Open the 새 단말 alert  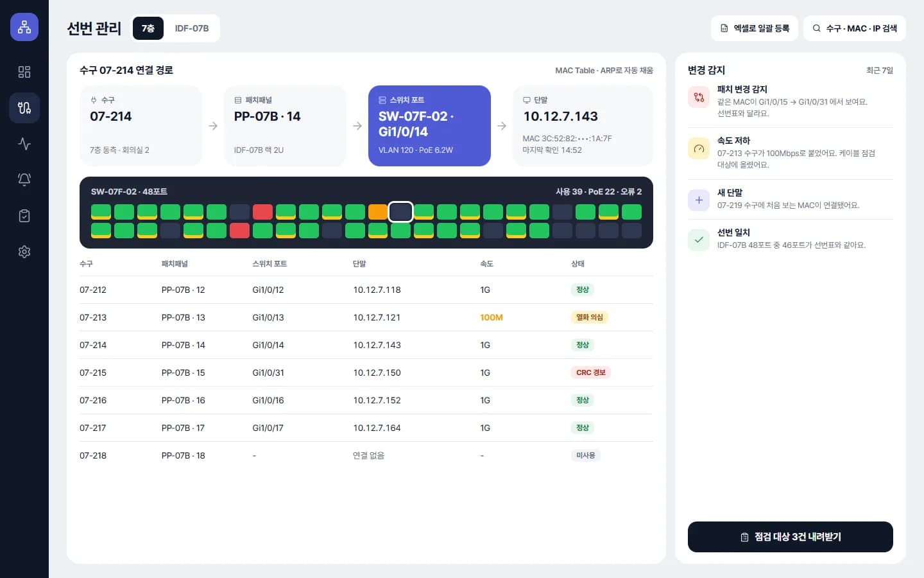791,199
